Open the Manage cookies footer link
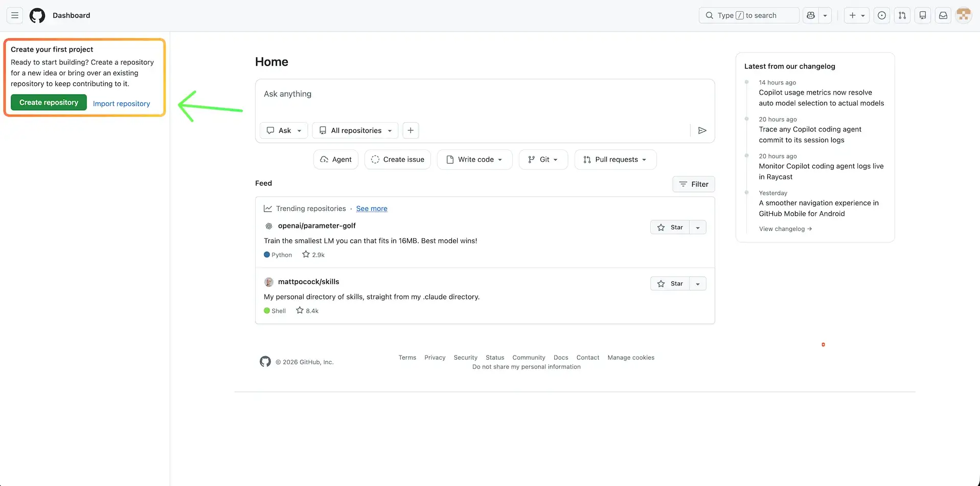Image resolution: width=980 pixels, height=486 pixels. 631,358
